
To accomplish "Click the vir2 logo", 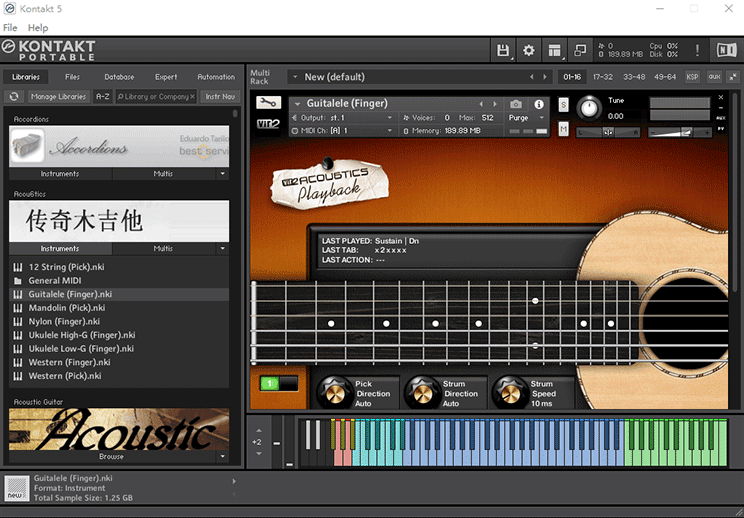I will [x=268, y=124].
